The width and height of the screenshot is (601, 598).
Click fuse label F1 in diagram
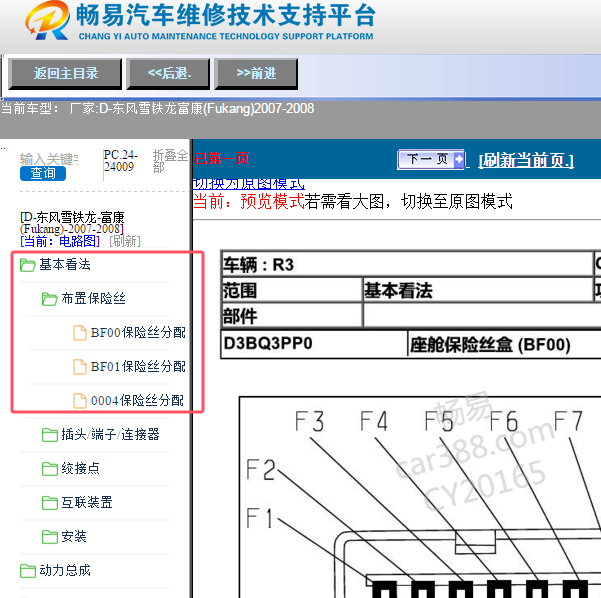click(x=259, y=518)
